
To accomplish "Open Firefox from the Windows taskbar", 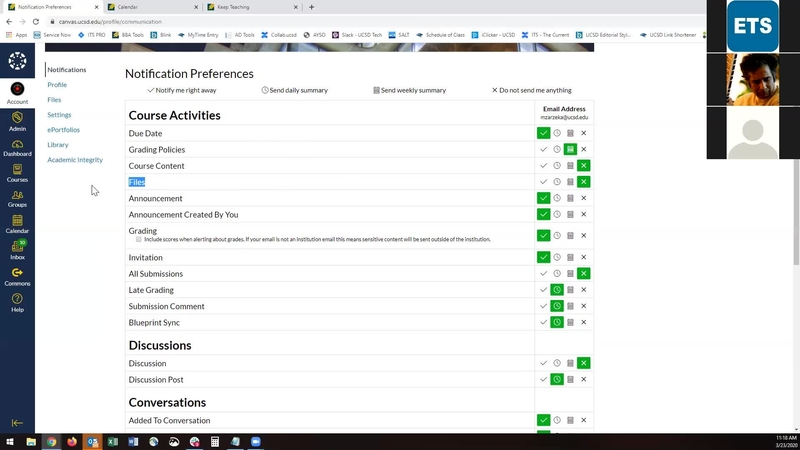I will pos(72,441).
